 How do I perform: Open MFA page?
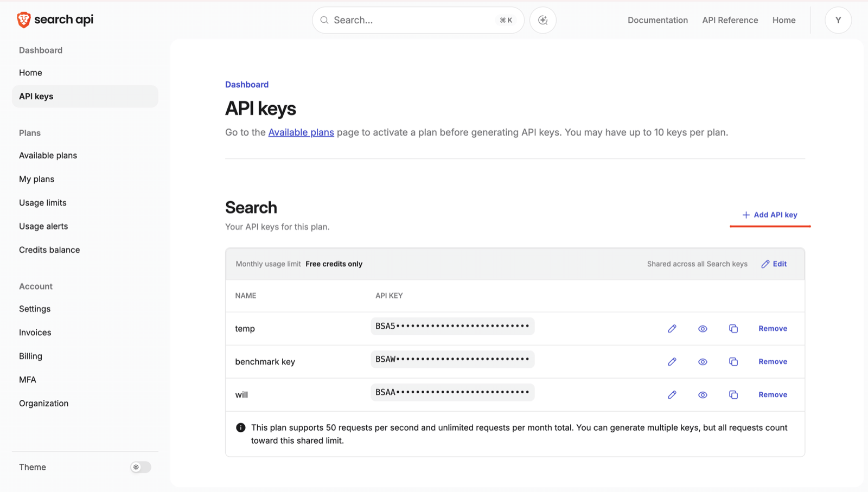pos(27,380)
